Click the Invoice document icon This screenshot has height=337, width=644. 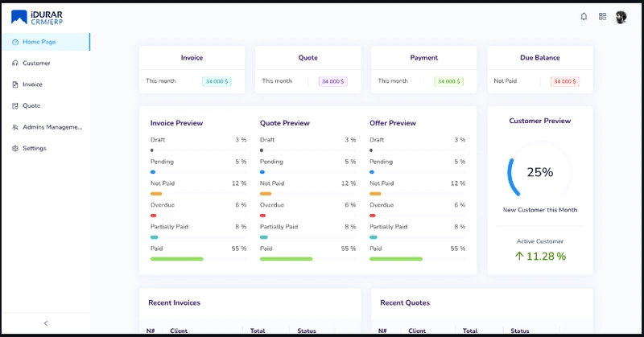click(15, 84)
